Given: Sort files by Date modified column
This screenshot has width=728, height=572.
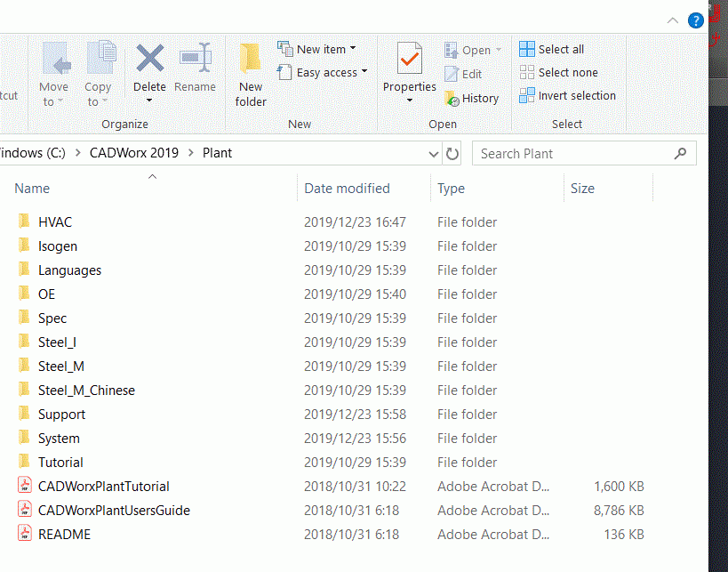Looking at the screenshot, I should click(x=347, y=189).
